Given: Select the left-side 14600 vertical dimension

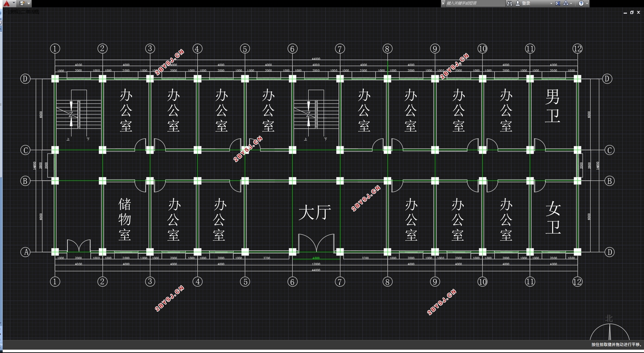Looking at the screenshot, I should [x=34, y=165].
